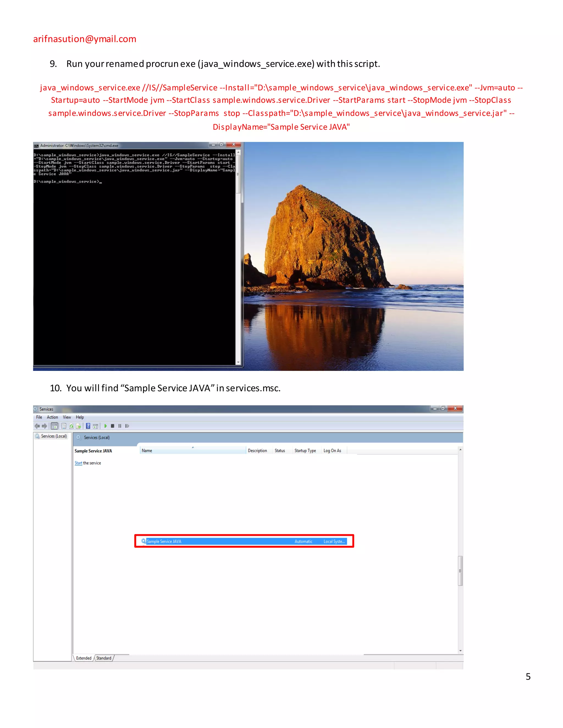Select the Sample Service JAVA row

point(244,541)
